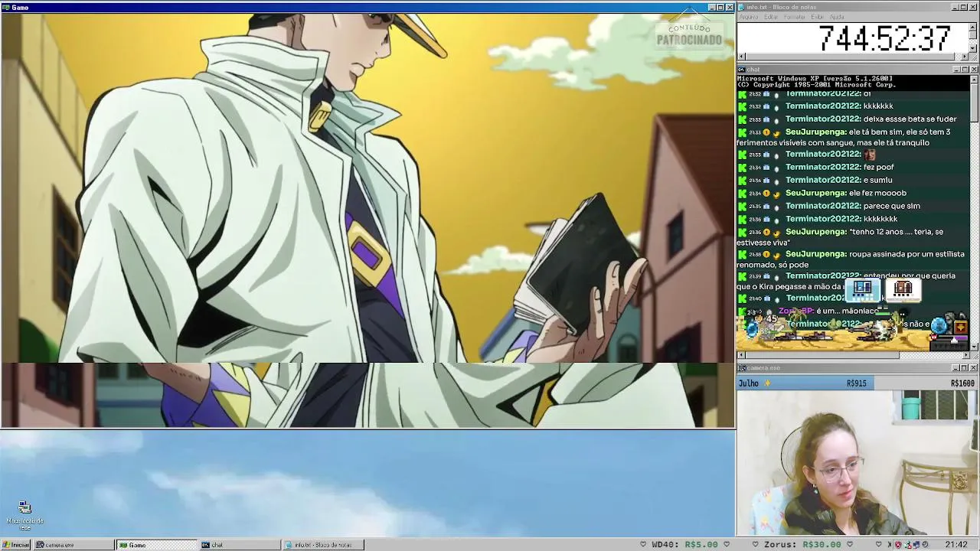The image size is (980, 551).
Task: Open the Ajuda menu in Bloco de notas
Action: [x=837, y=17]
